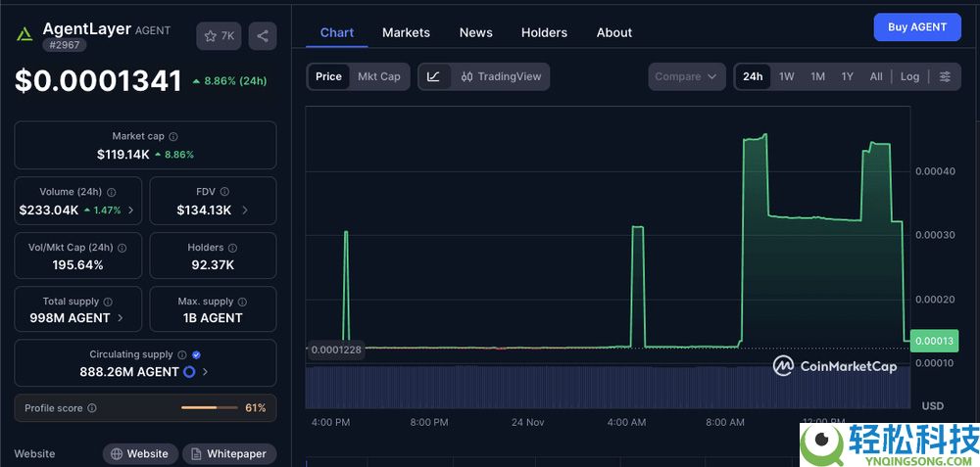Screen dimensions: 980x467
Task: Click the Profile score info icon
Action: (x=92, y=408)
